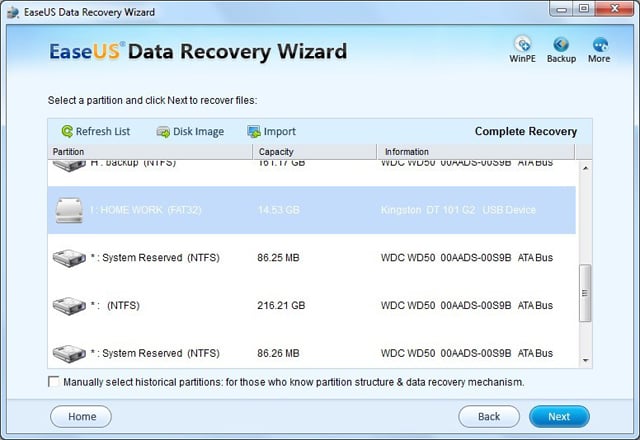
Task: Click the Next button
Action: click(x=559, y=416)
